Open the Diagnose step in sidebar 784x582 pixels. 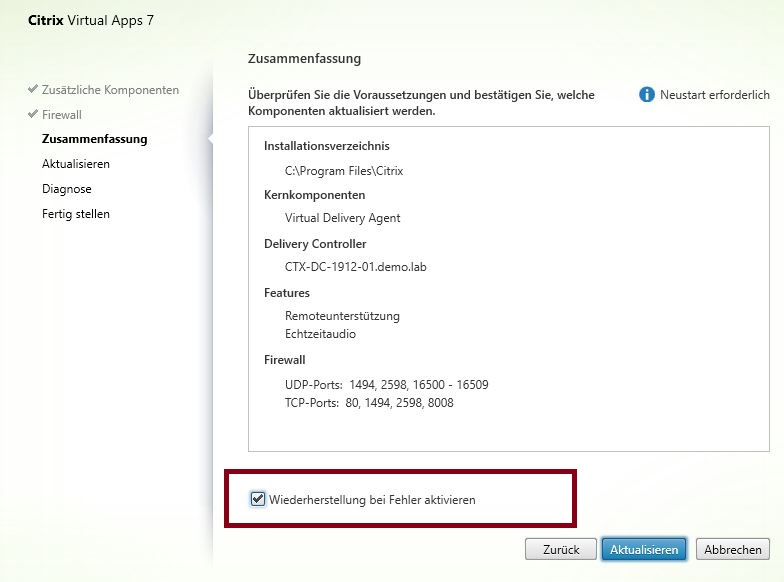67,189
